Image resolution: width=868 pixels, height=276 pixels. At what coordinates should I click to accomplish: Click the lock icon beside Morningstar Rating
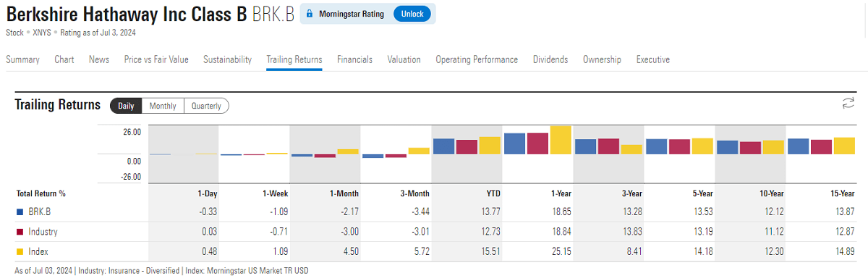point(309,14)
